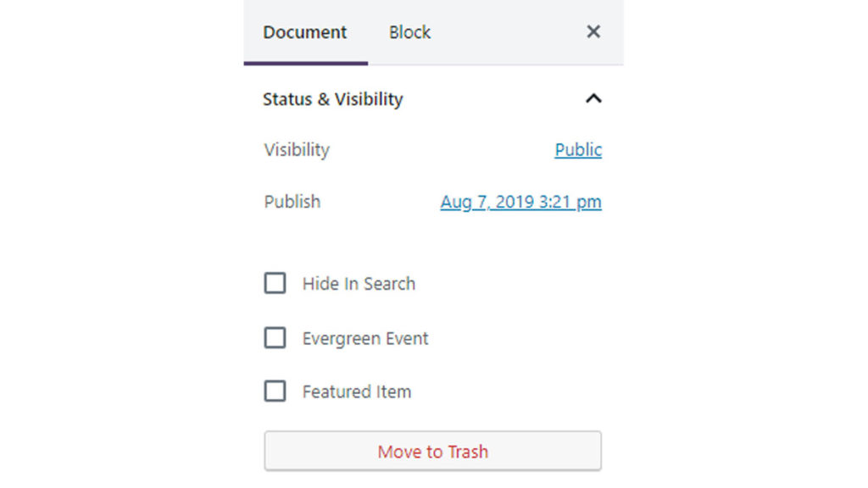Click the white area below Move to Trash
Image resolution: width=868 pixels, height=488 pixels.
coord(432,480)
